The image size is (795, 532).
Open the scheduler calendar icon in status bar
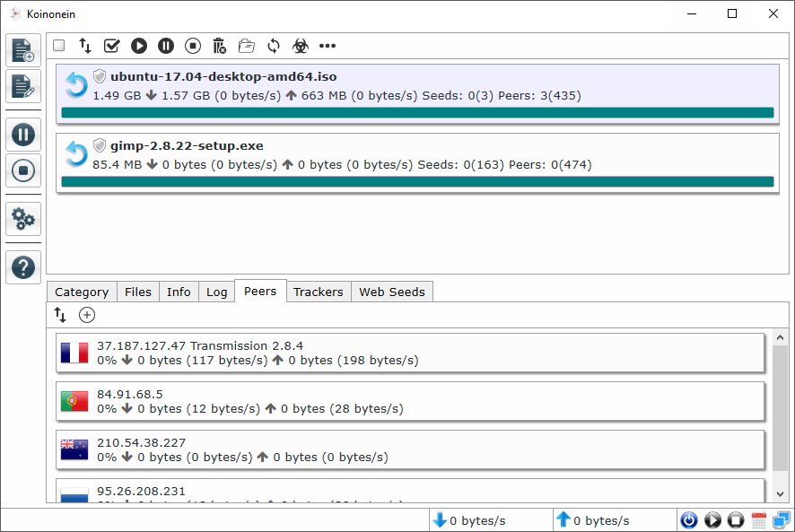click(759, 520)
